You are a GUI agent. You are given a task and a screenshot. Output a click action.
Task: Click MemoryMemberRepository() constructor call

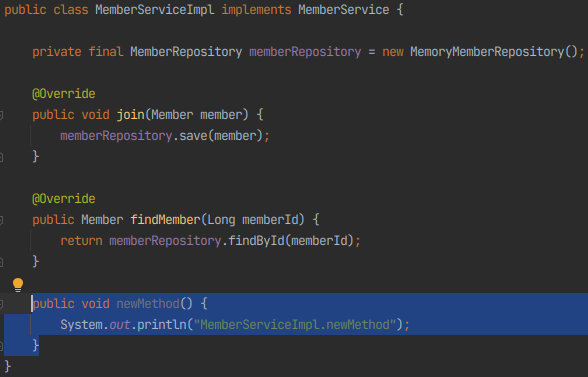pyautogui.click(x=494, y=52)
